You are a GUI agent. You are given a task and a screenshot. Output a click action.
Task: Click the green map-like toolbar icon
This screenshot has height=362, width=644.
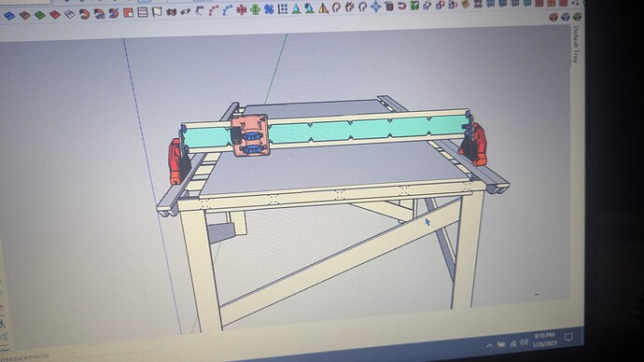click(414, 6)
